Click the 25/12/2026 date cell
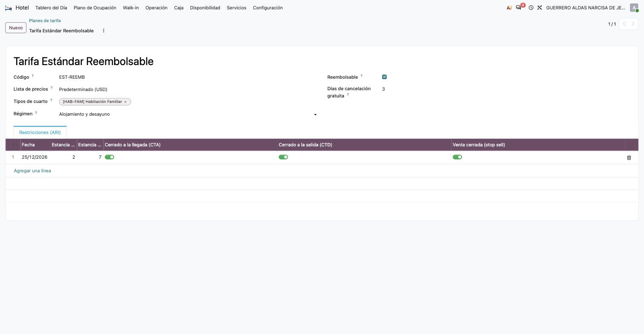The height and width of the screenshot is (334, 644). tap(35, 157)
